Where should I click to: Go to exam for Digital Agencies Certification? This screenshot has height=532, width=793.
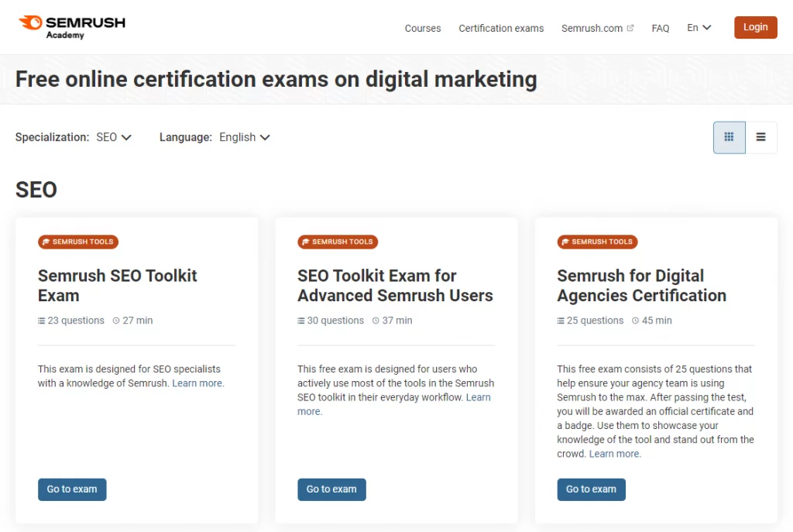point(591,489)
